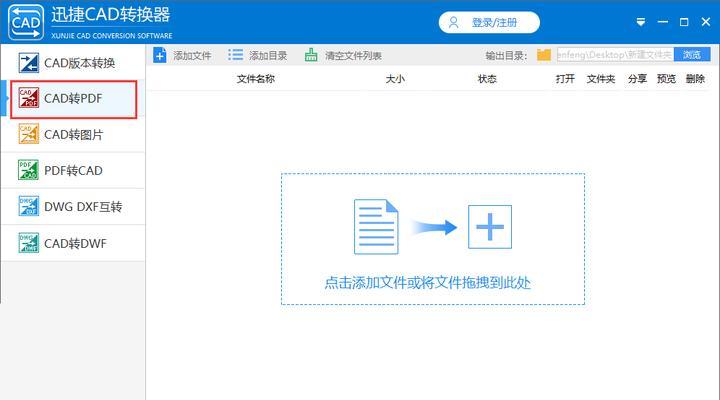Click the CAD转DWF teal icon
This screenshot has width=720, height=400.
[x=28, y=243]
